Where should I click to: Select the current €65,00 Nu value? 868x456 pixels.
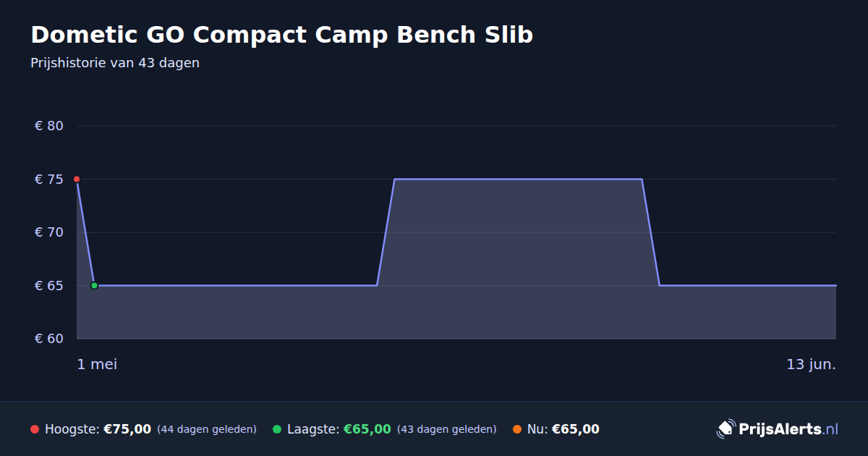576,429
